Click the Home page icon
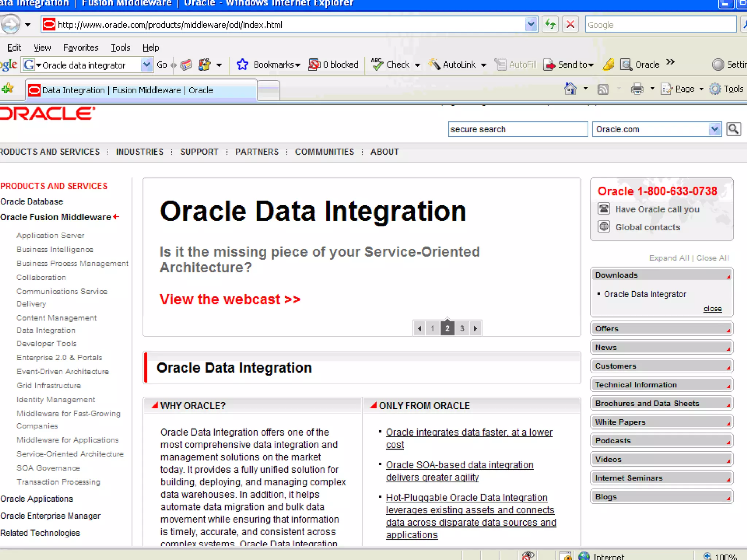 point(570,89)
